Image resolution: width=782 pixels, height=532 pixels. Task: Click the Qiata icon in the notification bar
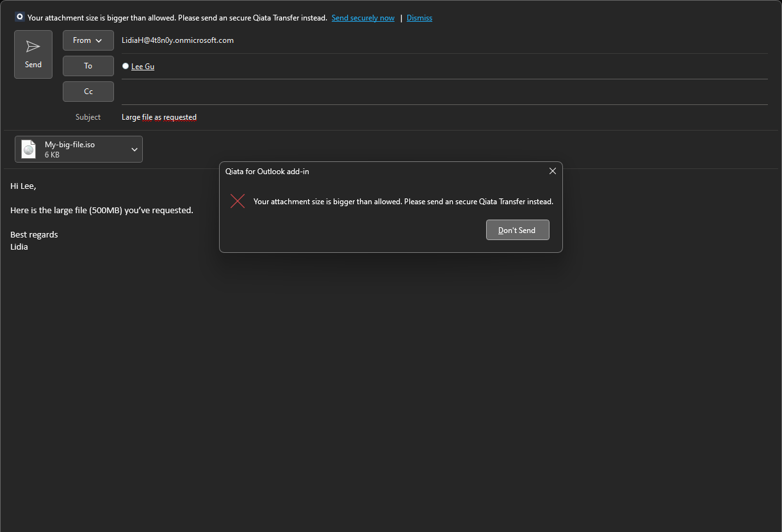coord(20,17)
